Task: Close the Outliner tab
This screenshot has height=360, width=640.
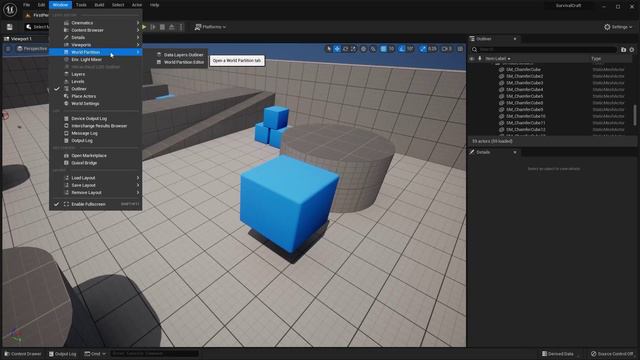Action: [x=515, y=39]
